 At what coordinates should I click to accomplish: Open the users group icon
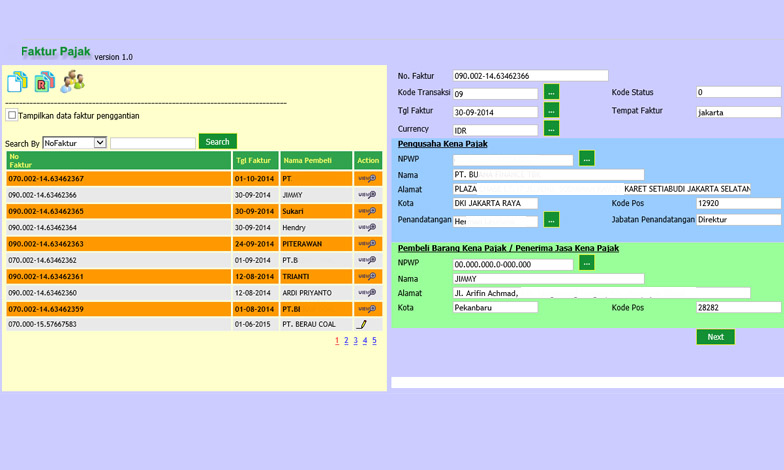(72, 83)
